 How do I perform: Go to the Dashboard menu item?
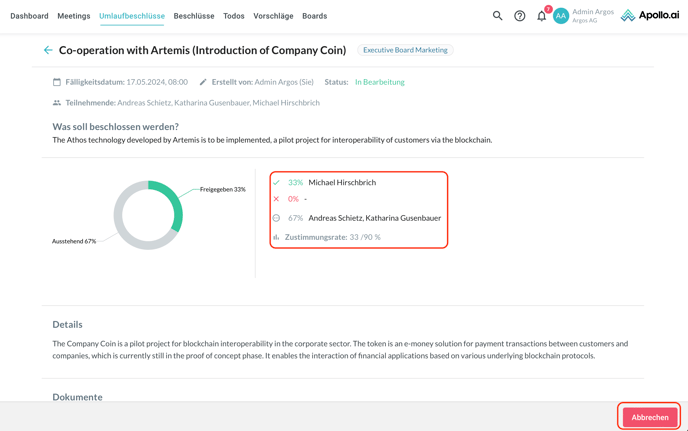(x=29, y=16)
